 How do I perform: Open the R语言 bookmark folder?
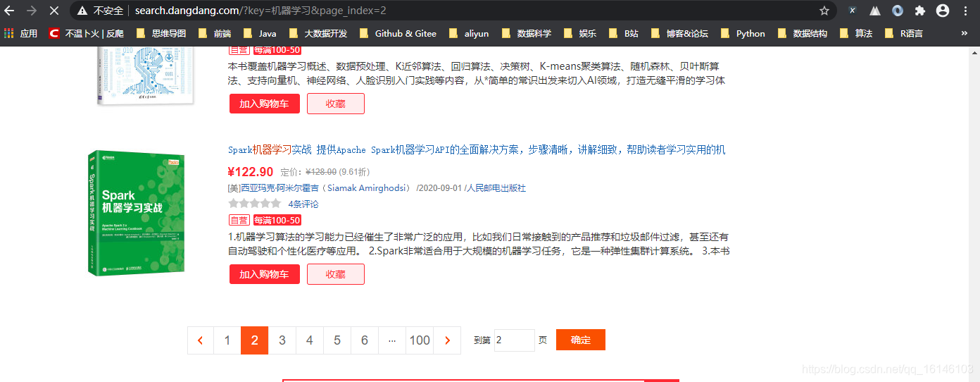click(x=903, y=33)
